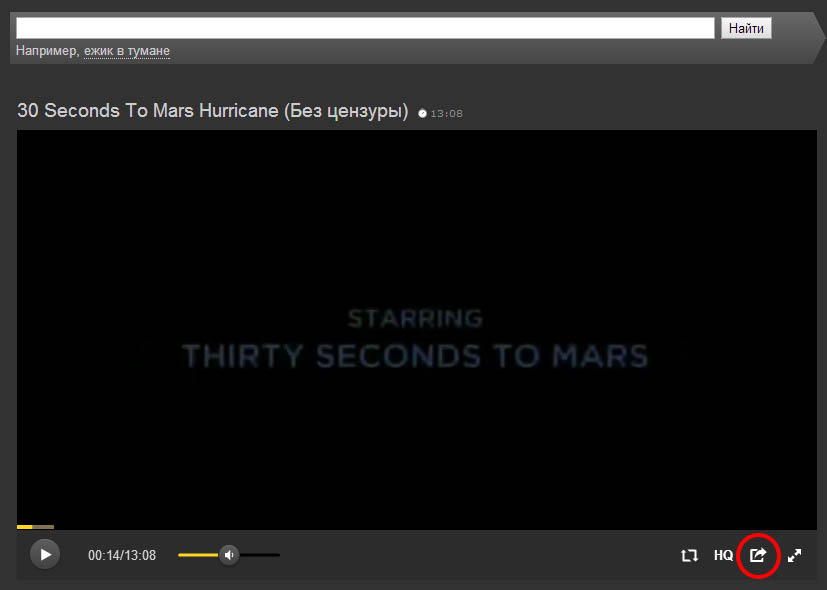Screen dimensions: 827x590
Task: Switch to fullscreen with the expand icon
Action: pyautogui.click(x=794, y=555)
